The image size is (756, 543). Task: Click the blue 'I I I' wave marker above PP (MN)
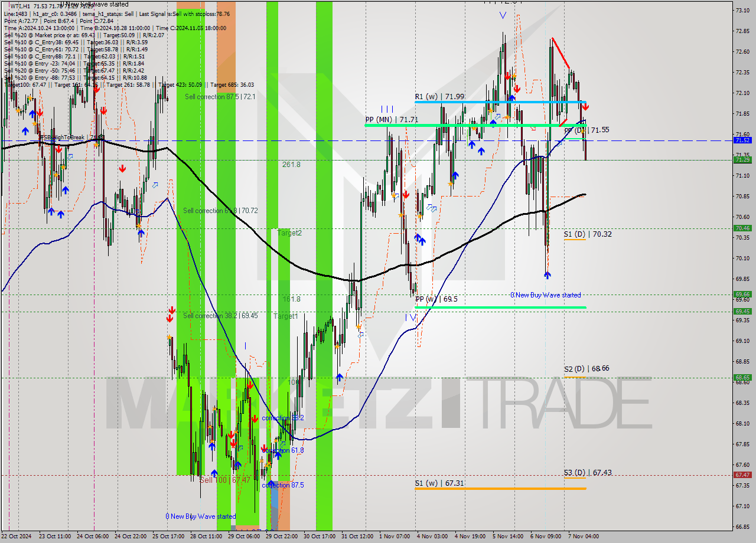(x=387, y=109)
